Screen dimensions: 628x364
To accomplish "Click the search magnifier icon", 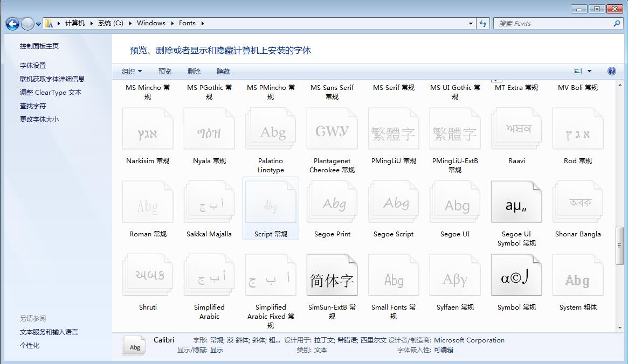I will [x=617, y=24].
